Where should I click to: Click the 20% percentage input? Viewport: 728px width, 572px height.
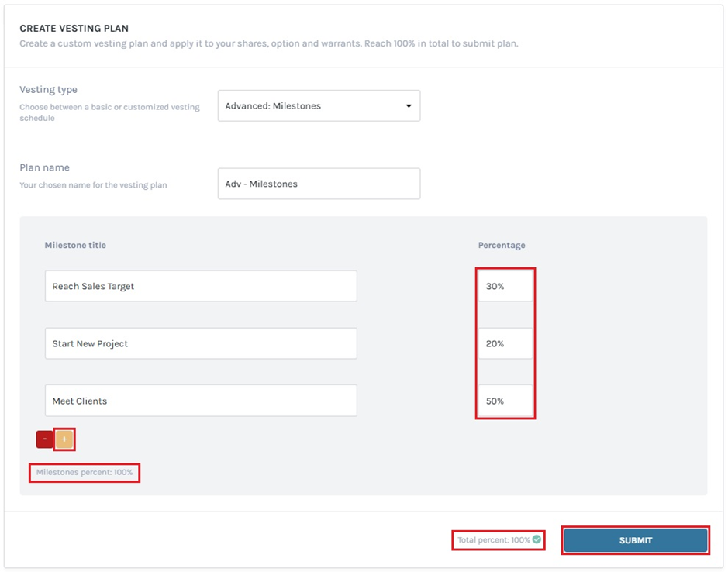(505, 343)
